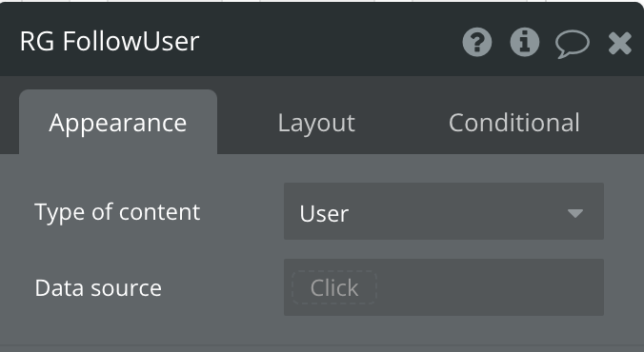Click inside the Data source field
This screenshot has width=644, height=352.
444,287
